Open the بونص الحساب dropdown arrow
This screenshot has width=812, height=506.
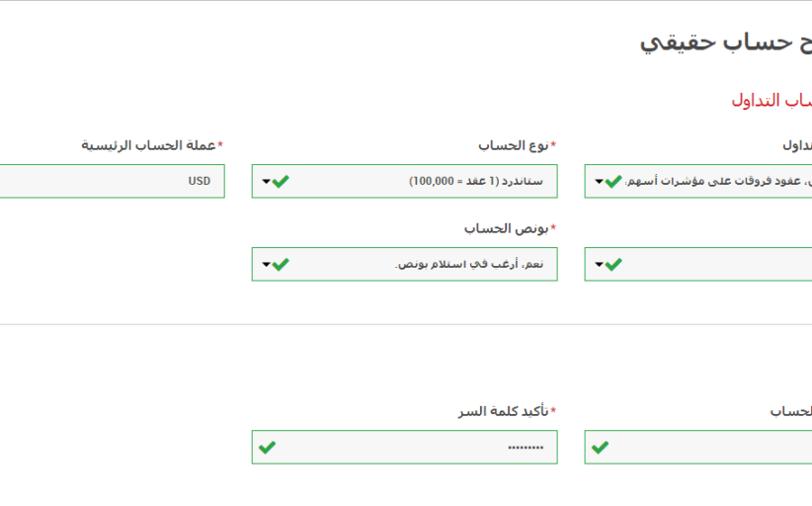[x=266, y=265]
